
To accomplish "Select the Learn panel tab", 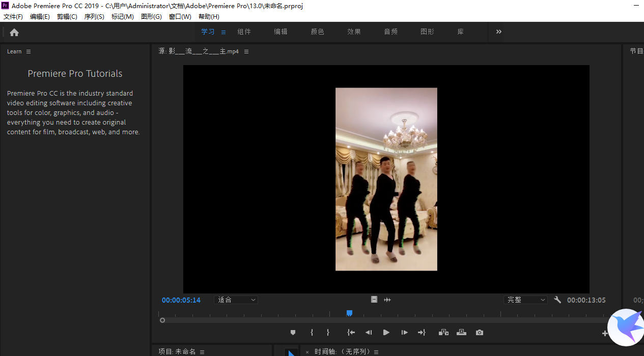I will 14,51.
